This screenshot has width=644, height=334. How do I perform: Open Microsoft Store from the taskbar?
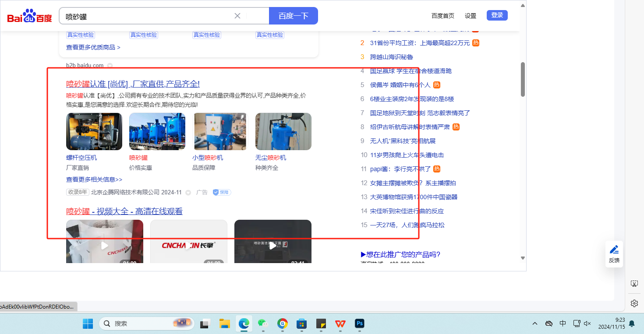point(301,323)
